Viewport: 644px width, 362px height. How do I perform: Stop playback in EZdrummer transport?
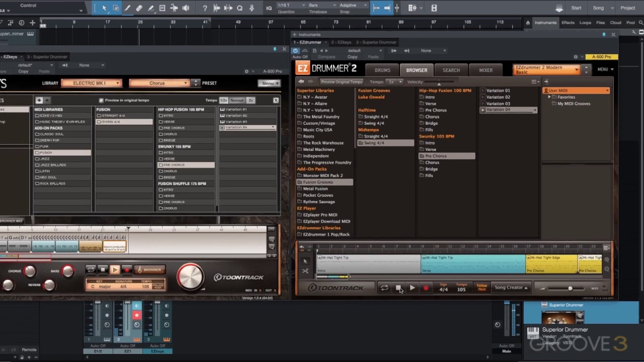(x=398, y=288)
